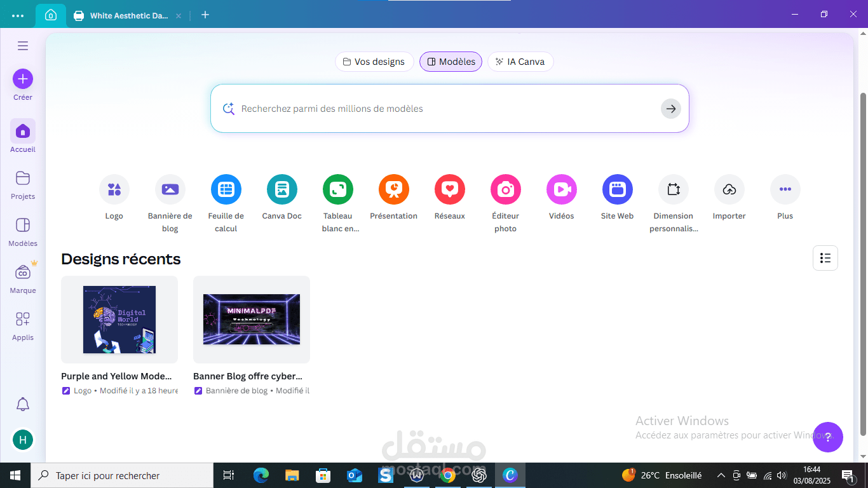Click the purple Créer plus button
The image size is (868, 488).
pos(23,79)
